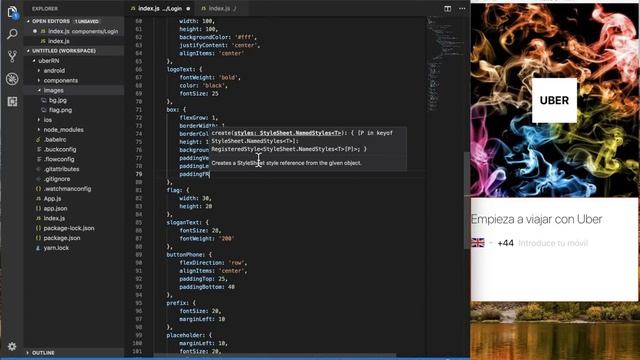Open the App.js file
The width and height of the screenshot is (640, 360).
52,199
